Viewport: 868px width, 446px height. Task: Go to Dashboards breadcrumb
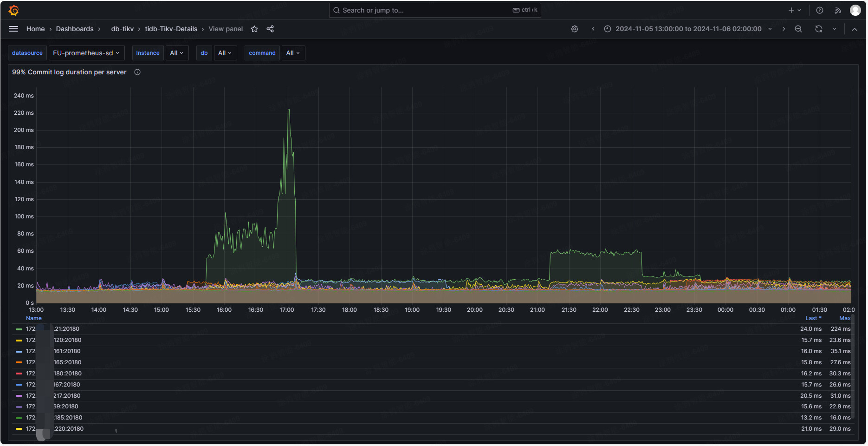(x=75, y=29)
